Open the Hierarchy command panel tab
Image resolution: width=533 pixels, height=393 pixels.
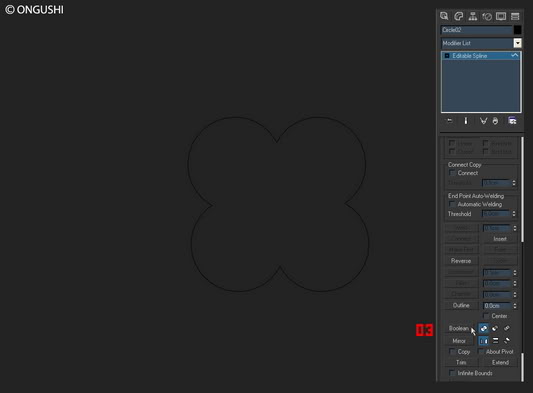tap(472, 16)
